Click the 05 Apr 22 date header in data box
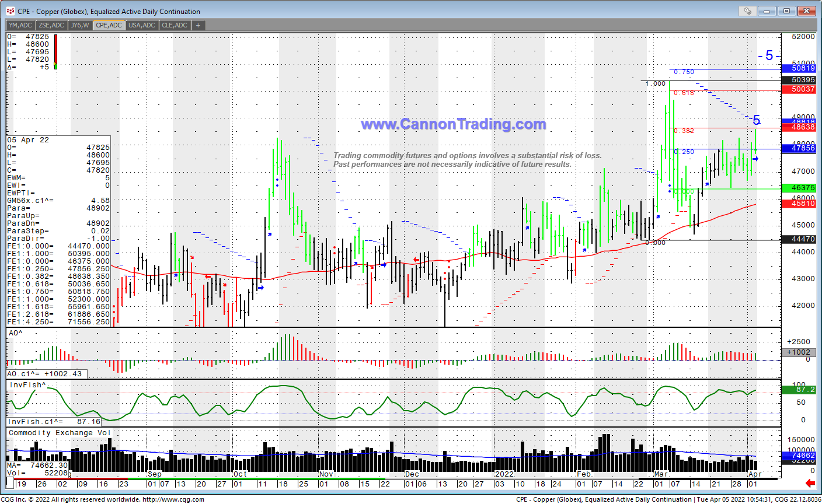Screen dimensions: 822x504 [28, 140]
